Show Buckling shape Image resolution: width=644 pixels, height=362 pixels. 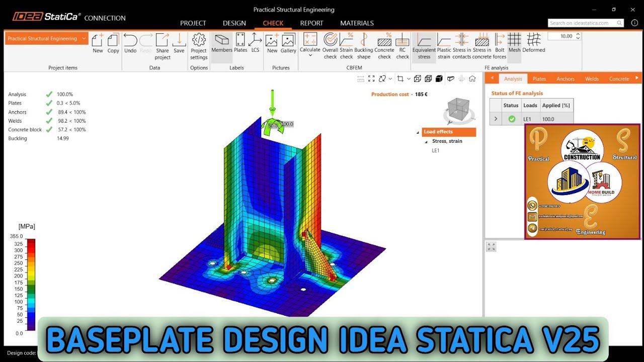point(364,46)
